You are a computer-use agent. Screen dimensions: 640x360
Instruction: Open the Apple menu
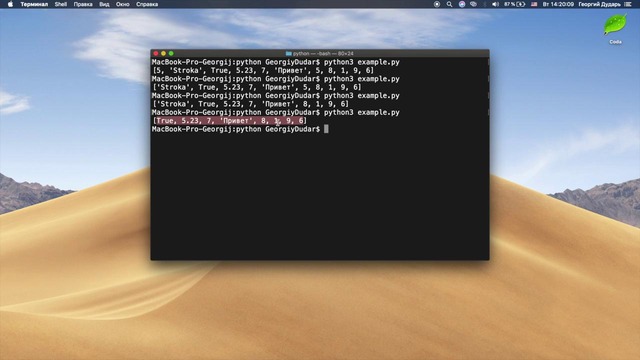pyautogui.click(x=10, y=4)
